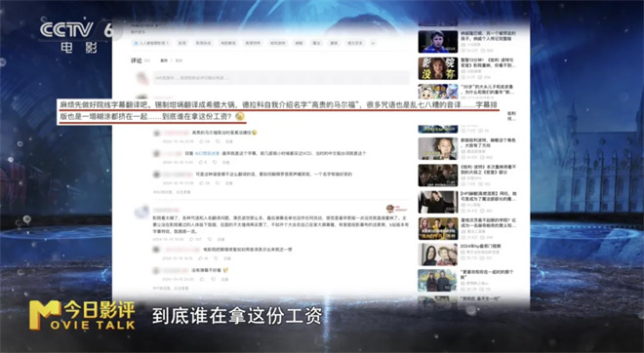Like the last reply '没有弹幕不好看'
644x353 pixels.
[202, 279]
